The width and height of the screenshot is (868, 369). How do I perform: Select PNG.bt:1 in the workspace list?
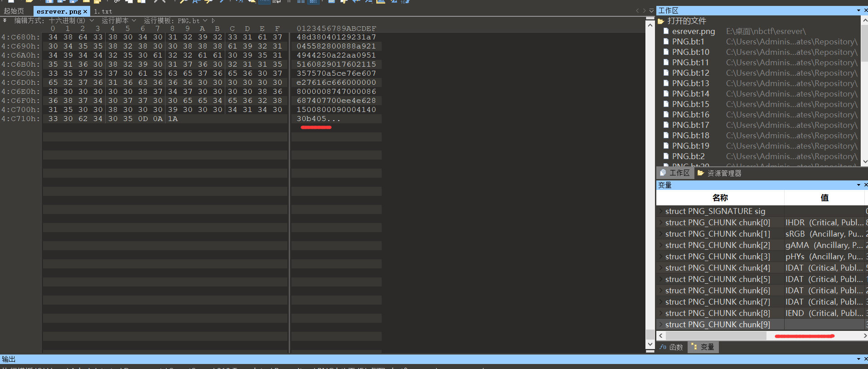tap(688, 42)
